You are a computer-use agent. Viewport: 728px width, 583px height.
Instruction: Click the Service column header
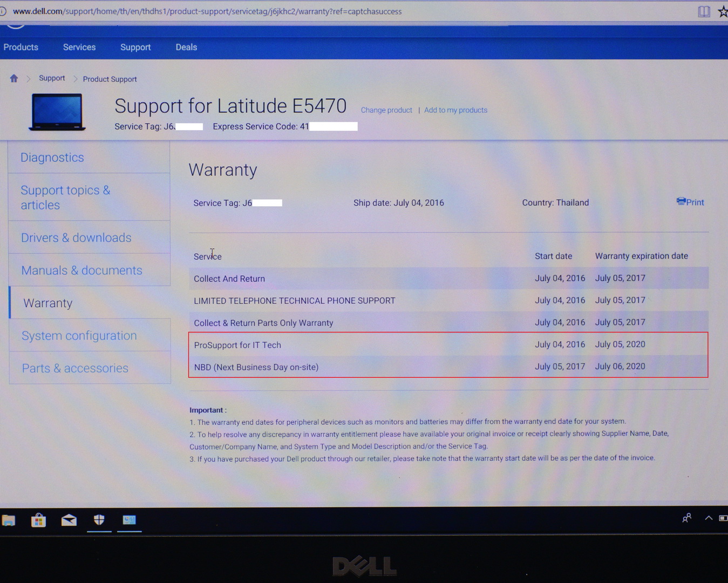[208, 256]
